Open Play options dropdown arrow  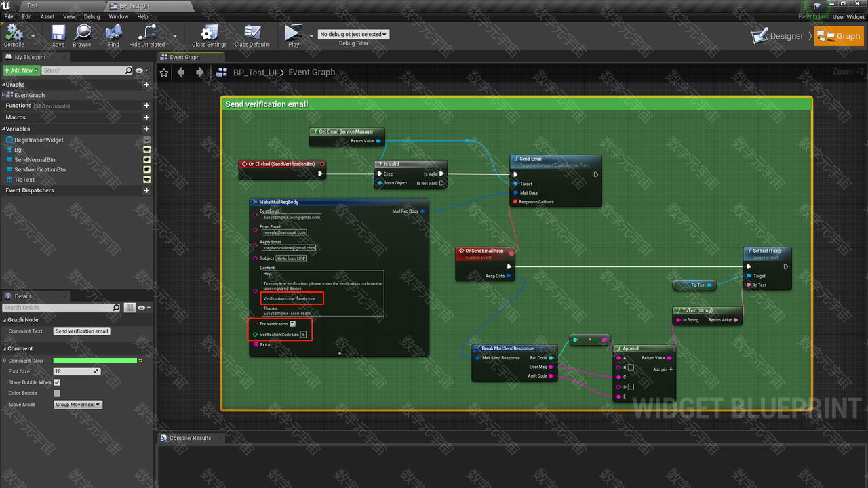click(x=311, y=36)
